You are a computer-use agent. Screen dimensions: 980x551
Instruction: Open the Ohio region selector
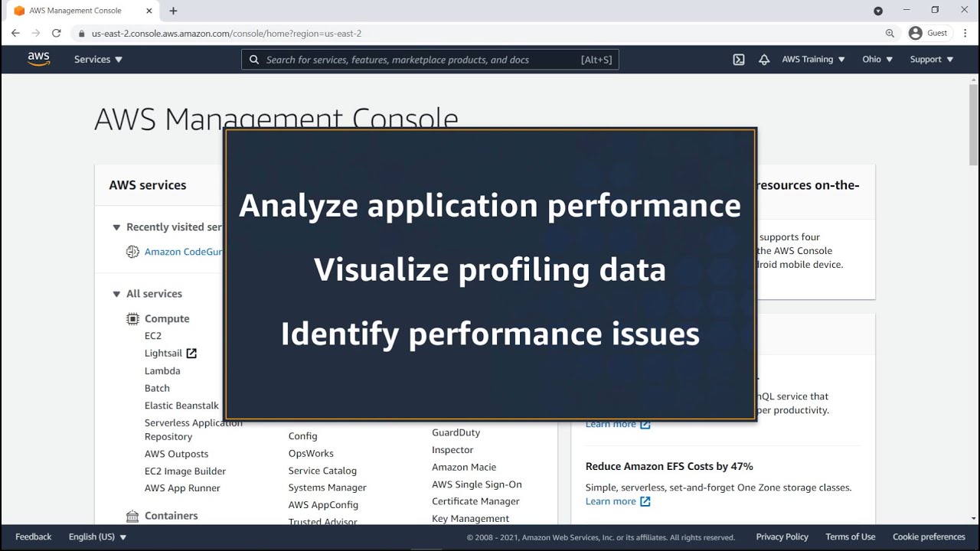tap(877, 60)
